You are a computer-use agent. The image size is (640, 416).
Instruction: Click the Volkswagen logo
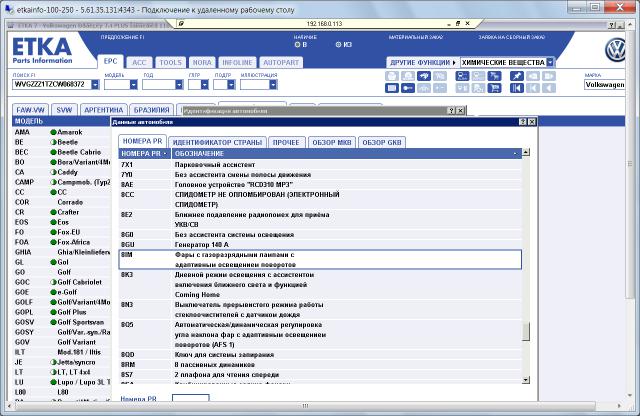tap(616, 50)
